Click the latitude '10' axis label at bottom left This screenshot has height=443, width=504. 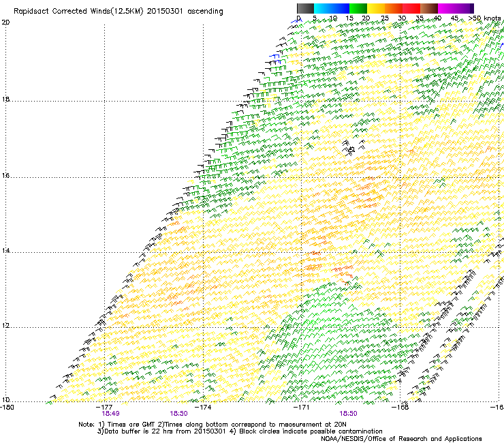pyautogui.click(x=5, y=400)
